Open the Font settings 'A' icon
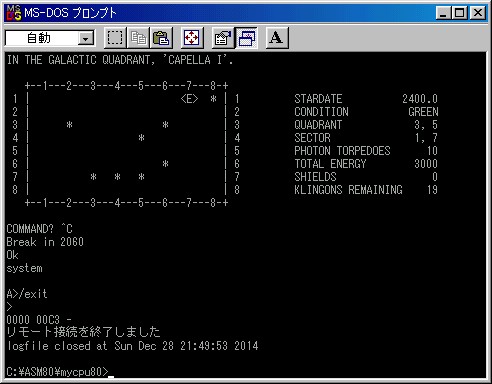492x384 pixels. (276, 38)
